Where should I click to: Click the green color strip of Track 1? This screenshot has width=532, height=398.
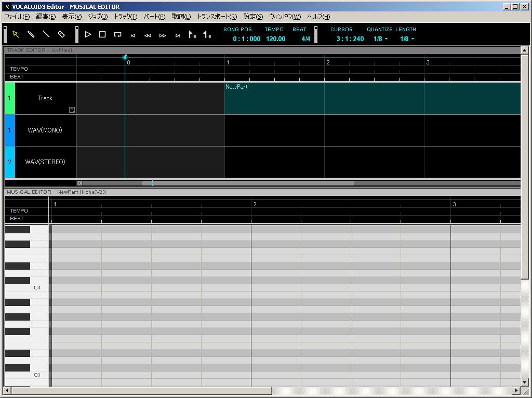[10, 98]
